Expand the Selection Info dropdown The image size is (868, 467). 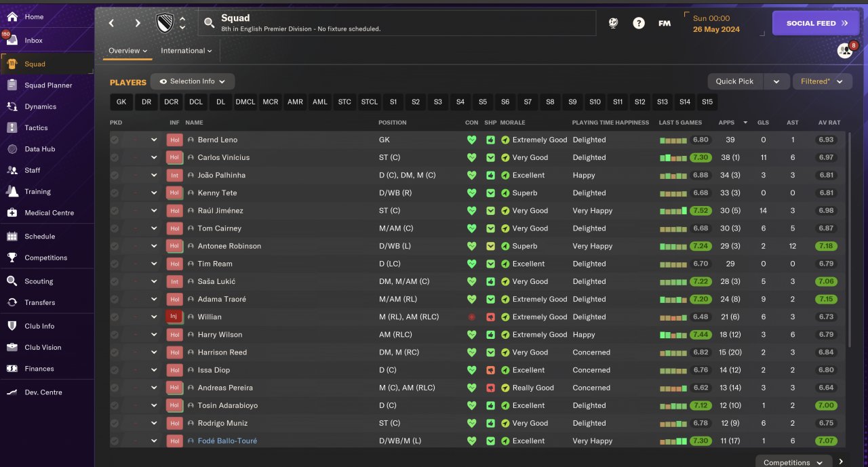pyautogui.click(x=193, y=81)
